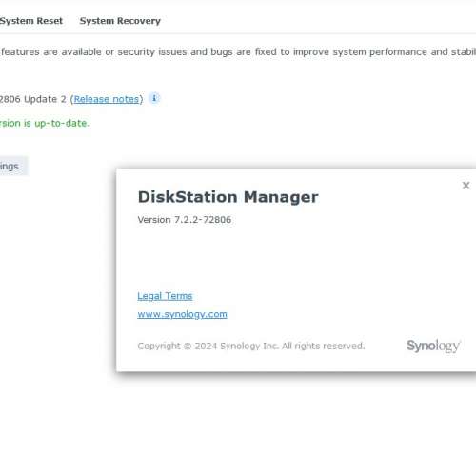The height and width of the screenshot is (476, 476).
Task: Switch to the System Recovery tab
Action: click(120, 21)
